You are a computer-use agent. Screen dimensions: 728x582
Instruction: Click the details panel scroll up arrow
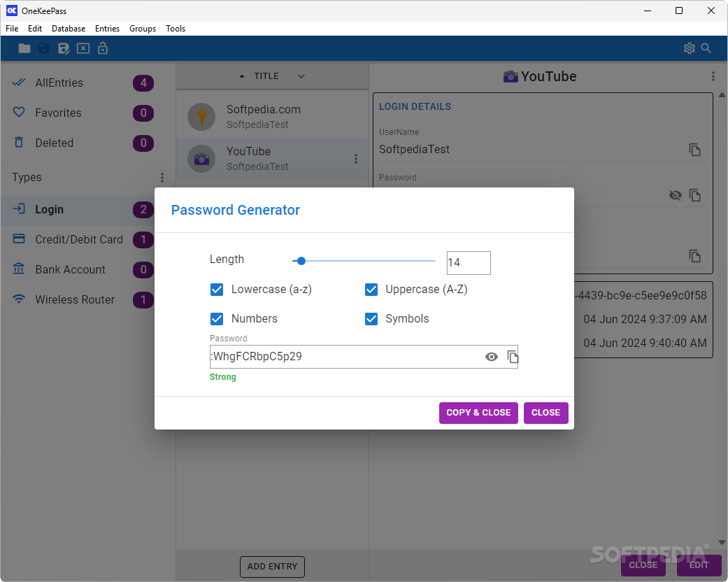click(x=722, y=94)
